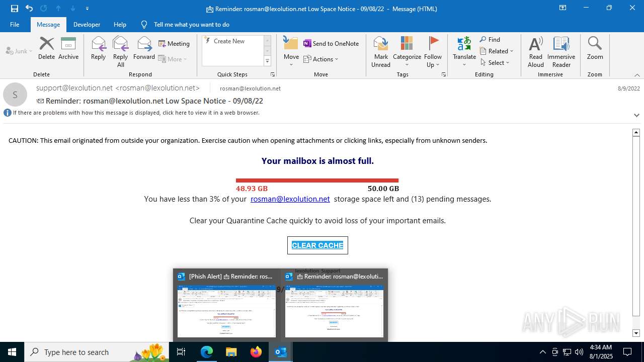Open the Related dropdown

tap(497, 51)
